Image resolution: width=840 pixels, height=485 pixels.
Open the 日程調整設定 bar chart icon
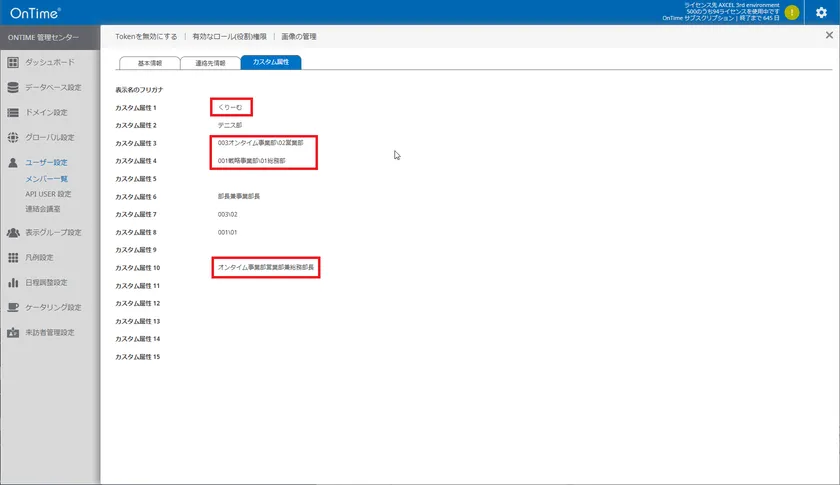pos(13,282)
